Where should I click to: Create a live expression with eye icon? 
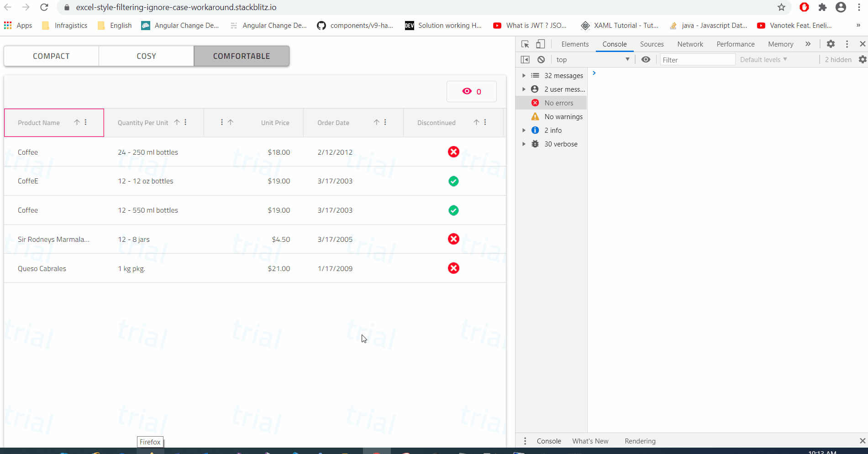(646, 60)
